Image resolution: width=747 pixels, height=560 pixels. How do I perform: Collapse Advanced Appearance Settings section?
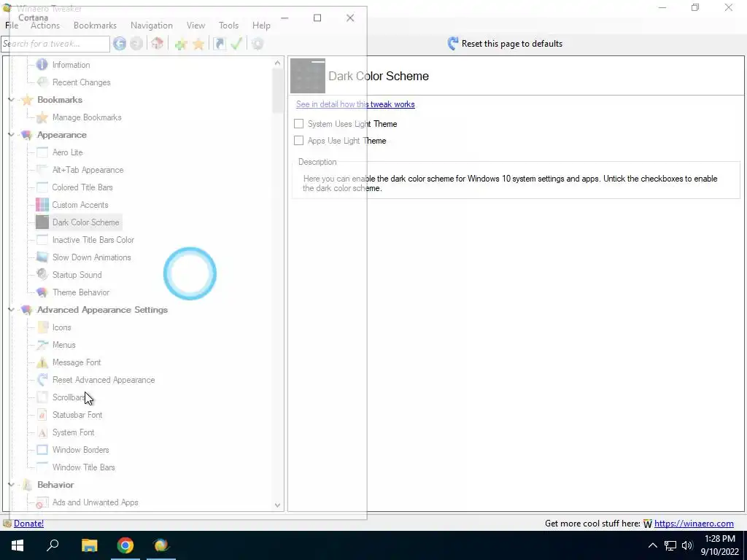[x=11, y=309]
